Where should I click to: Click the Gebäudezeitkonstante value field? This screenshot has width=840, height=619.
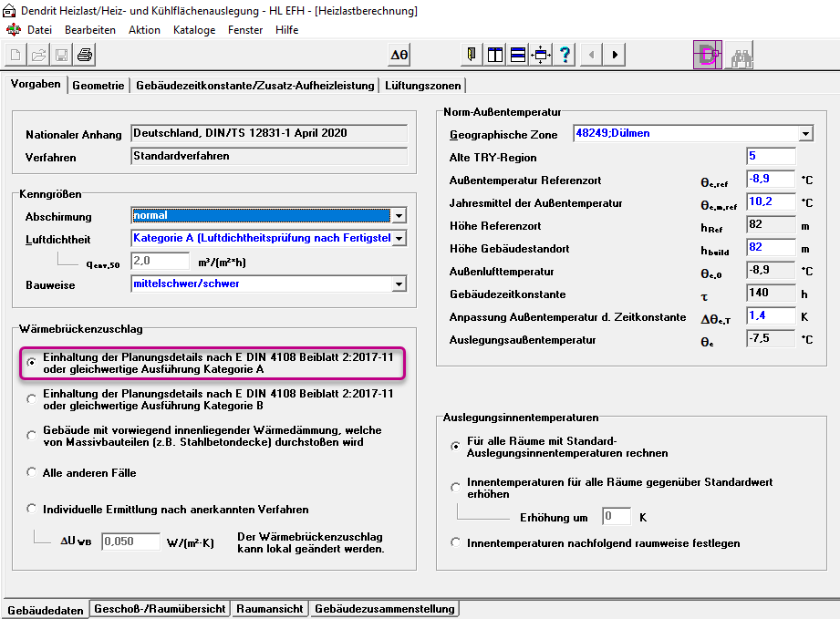771,293
